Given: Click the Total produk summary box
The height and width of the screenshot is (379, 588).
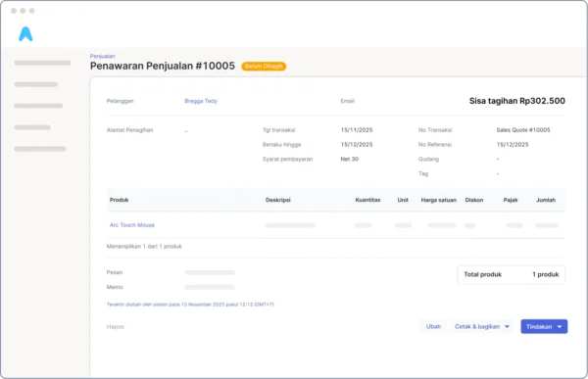Looking at the screenshot, I should tap(512, 274).
